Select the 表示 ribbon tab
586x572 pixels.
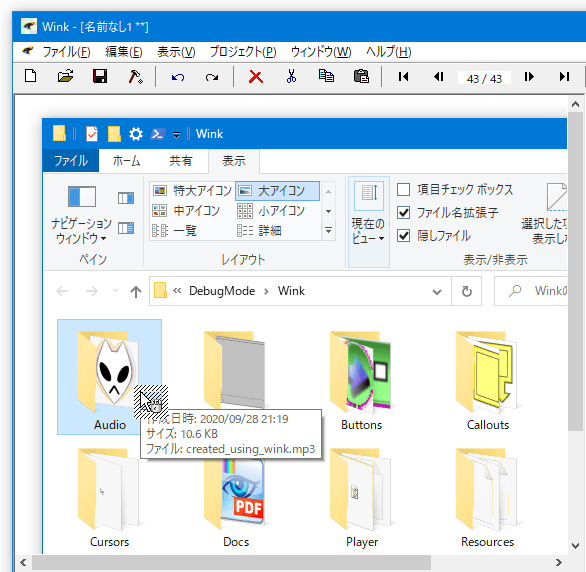[x=234, y=161]
